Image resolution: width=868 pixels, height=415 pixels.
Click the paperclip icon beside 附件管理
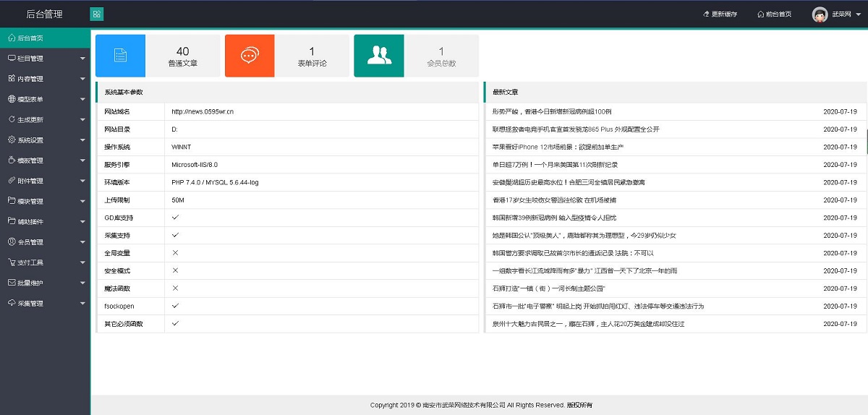(12, 181)
